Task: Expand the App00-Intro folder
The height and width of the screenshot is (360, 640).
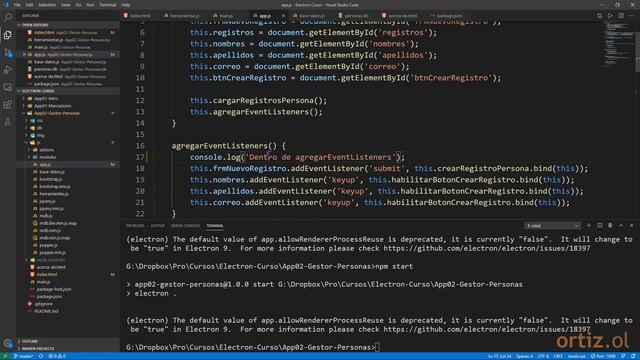Action: (45, 98)
